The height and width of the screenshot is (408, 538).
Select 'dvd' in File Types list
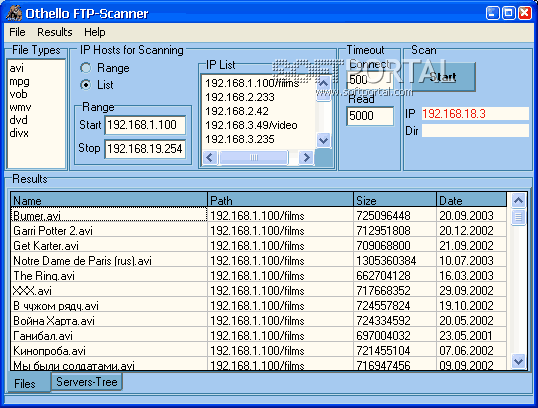tap(19, 120)
